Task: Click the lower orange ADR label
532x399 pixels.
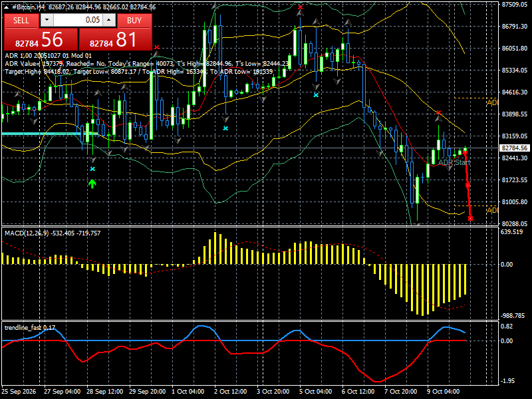Action: click(x=491, y=210)
